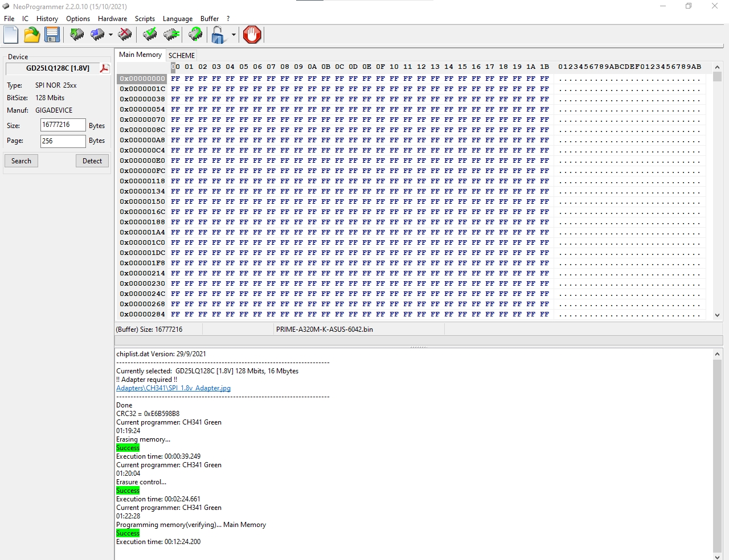
Task: Open the Hardware menu
Action: coord(112,19)
